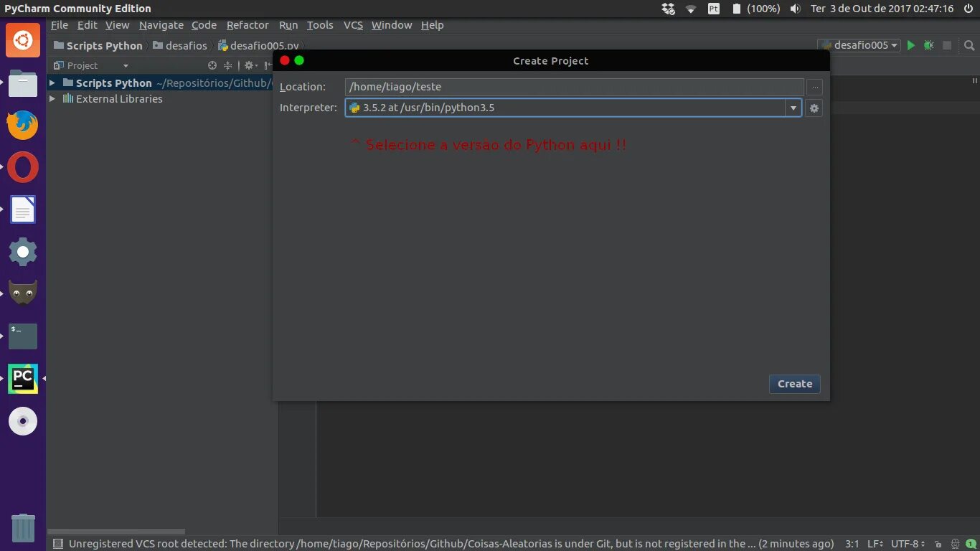Open the Dropbox tray indicator
The height and width of the screenshot is (551, 980).
point(668,9)
